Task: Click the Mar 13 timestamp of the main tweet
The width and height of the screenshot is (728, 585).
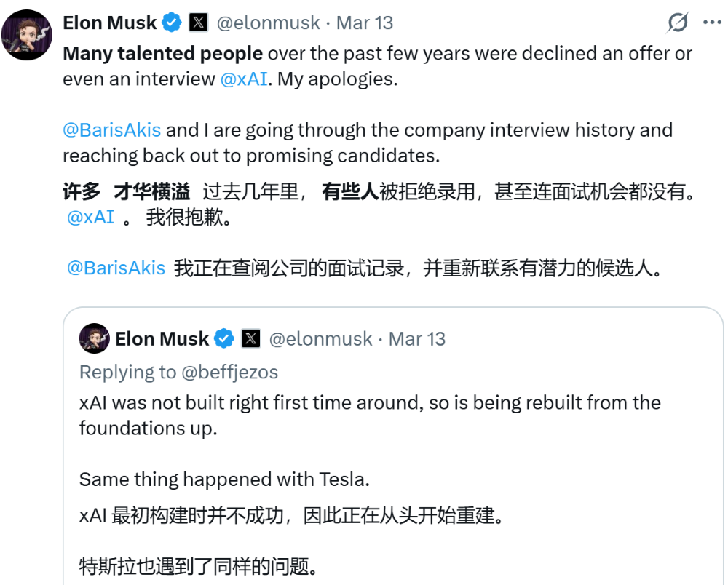Action: pyautogui.click(x=365, y=23)
